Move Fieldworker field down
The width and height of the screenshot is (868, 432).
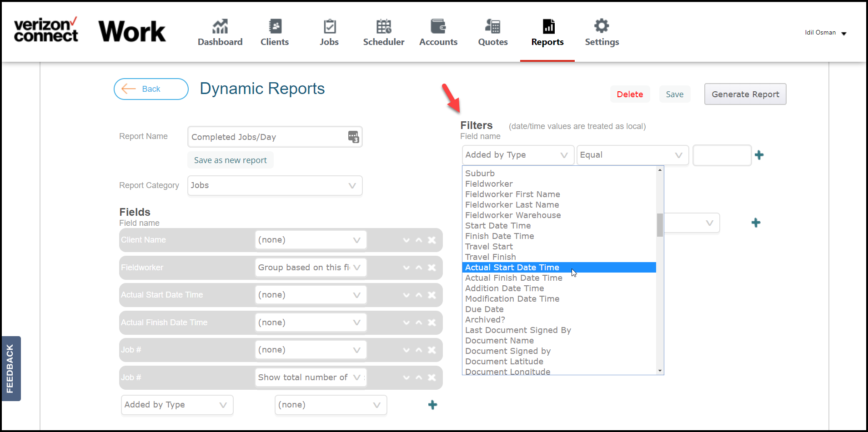click(x=406, y=268)
